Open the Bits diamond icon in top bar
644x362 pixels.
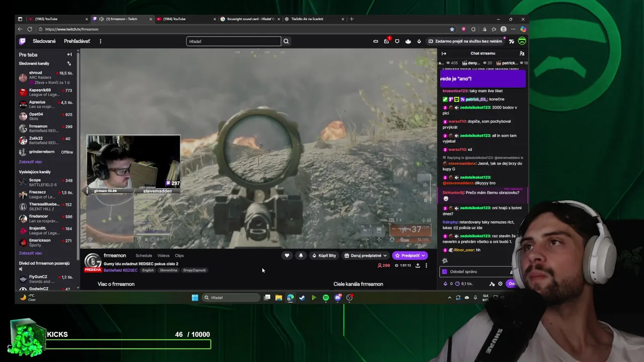[419, 41]
